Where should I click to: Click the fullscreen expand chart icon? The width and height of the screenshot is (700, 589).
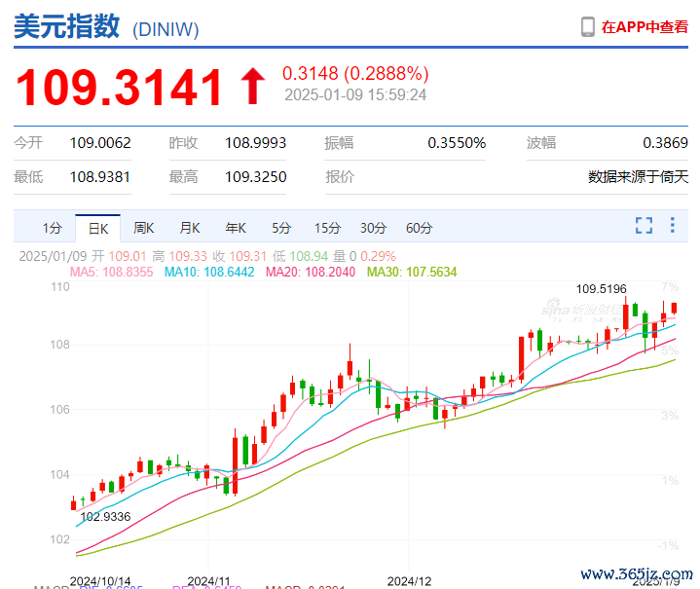[x=644, y=226]
